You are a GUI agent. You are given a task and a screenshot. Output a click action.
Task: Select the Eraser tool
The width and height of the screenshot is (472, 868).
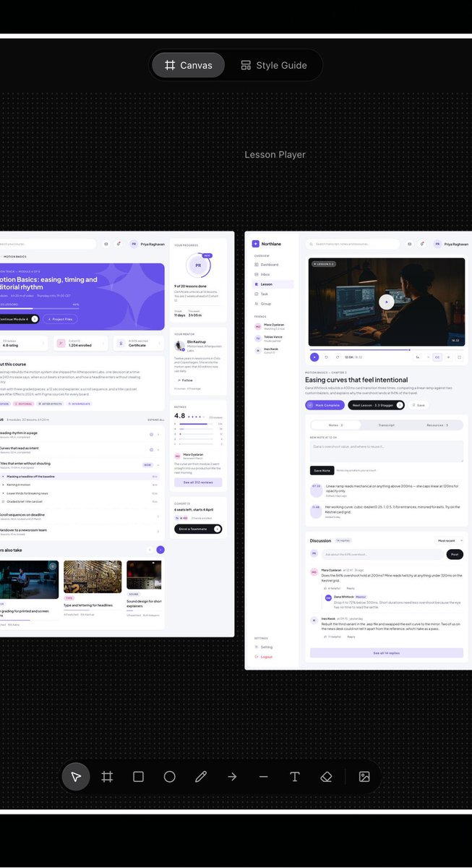click(326, 777)
